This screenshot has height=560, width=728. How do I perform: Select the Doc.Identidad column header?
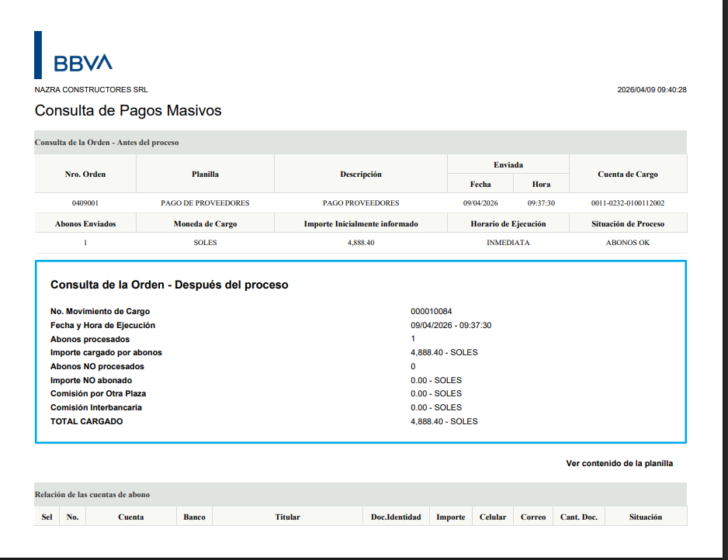click(x=396, y=517)
